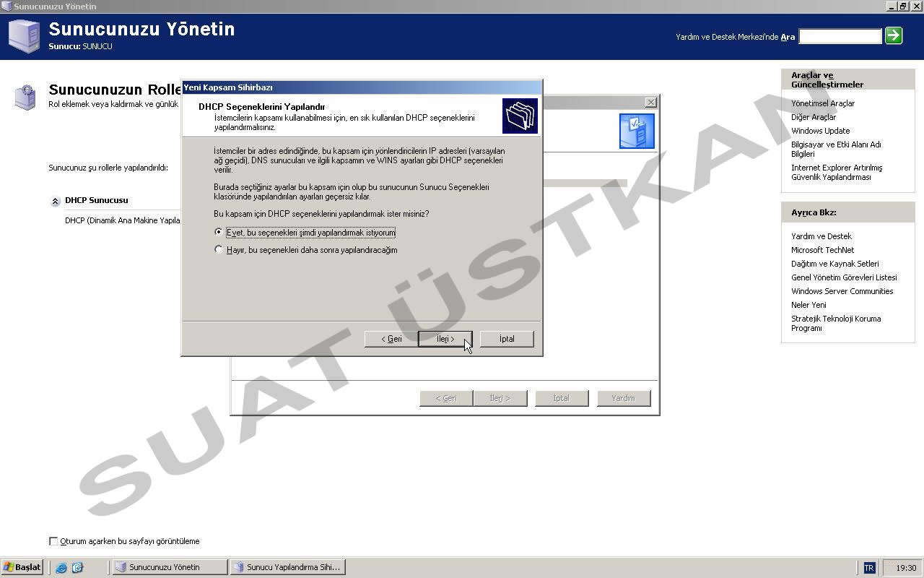The height and width of the screenshot is (578, 924).
Task: Launch Internet Explorer from quick launch
Action: coord(61,568)
